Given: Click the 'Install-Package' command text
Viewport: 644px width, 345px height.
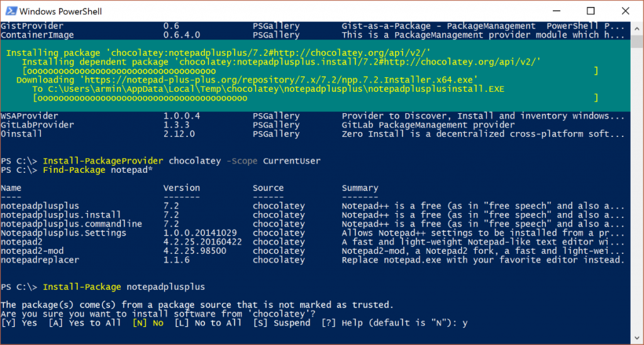Looking at the screenshot, I should click(82, 287).
